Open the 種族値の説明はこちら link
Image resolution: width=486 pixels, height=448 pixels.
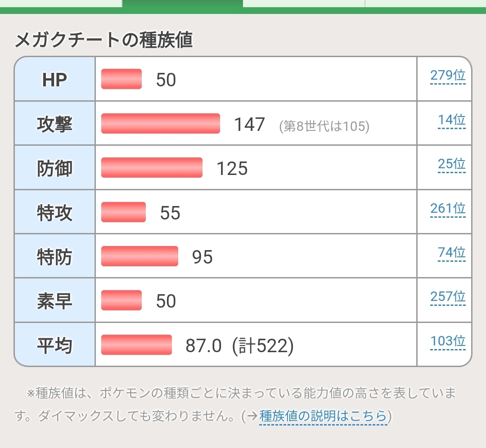tap(323, 416)
